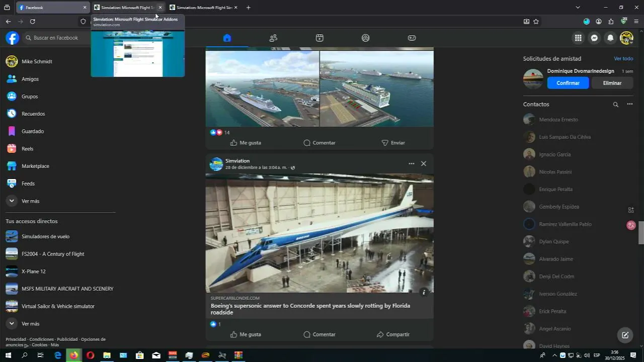The width and height of the screenshot is (644, 362).
Task: Open File Explorer from taskbar
Action: (107, 355)
